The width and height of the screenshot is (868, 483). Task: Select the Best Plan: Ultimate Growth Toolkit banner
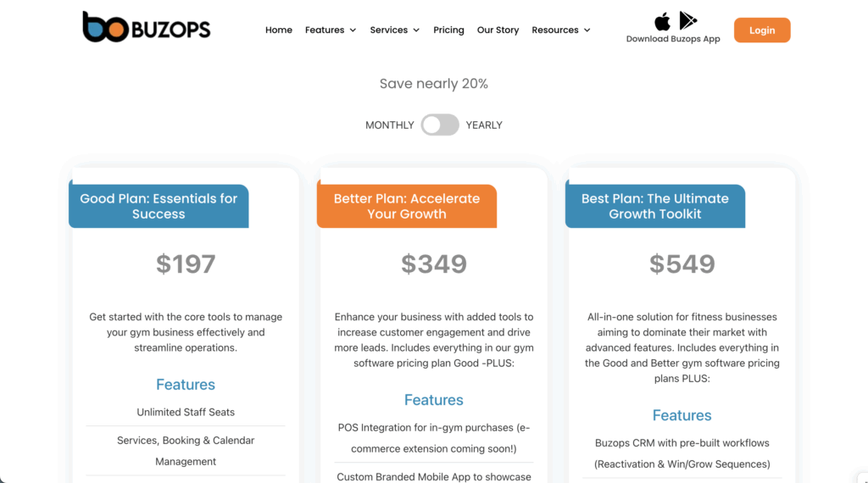[x=655, y=206]
